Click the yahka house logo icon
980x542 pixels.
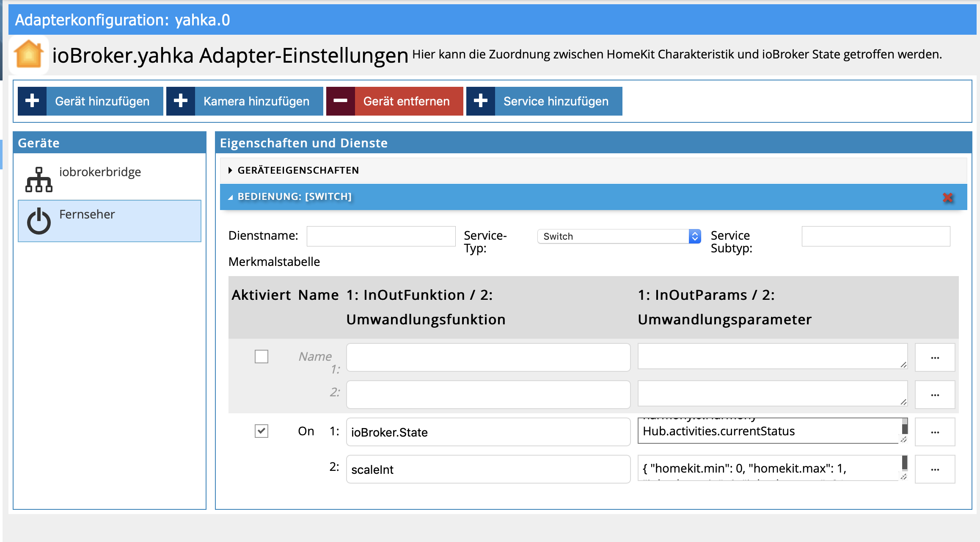[28, 55]
